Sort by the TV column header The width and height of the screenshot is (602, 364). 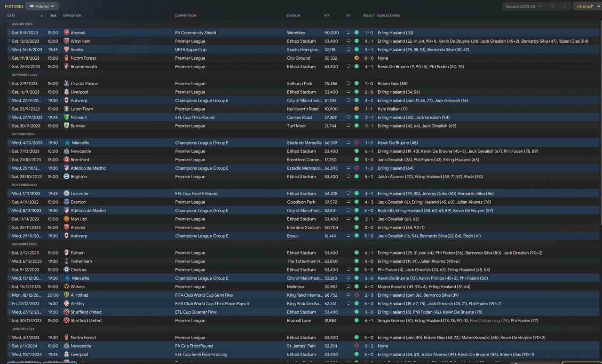[x=349, y=16]
